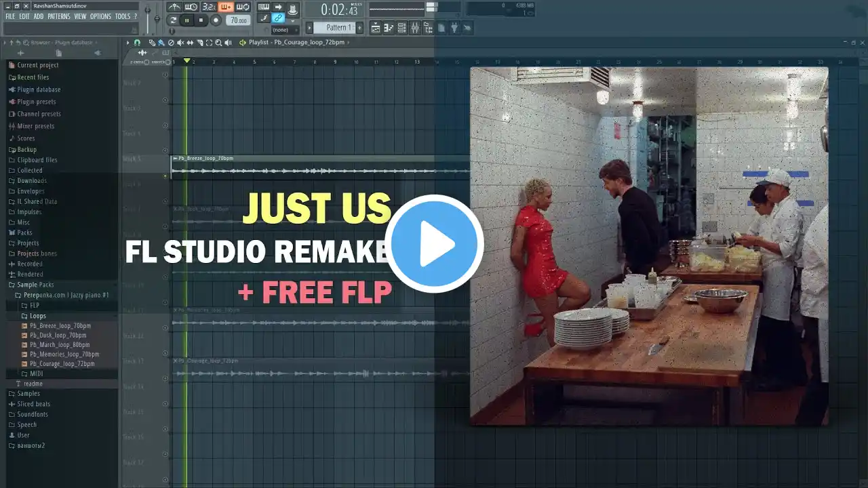Toggle the Browser view icon
Viewport: 868px width, 488px height.
(x=428, y=28)
